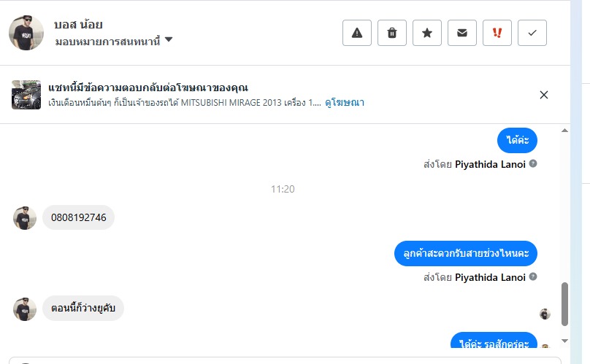Screen dimensions: 590x364
Task: Click the header profile picture
Action: click(26, 33)
